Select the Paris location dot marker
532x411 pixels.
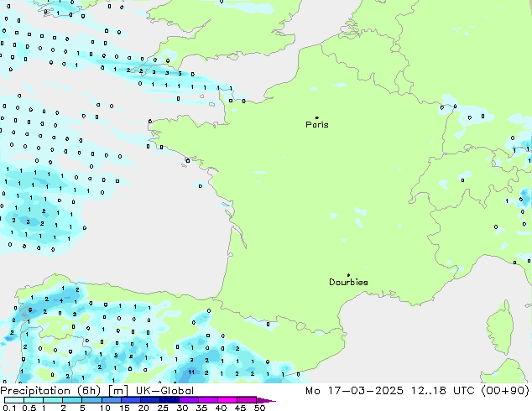[317, 117]
